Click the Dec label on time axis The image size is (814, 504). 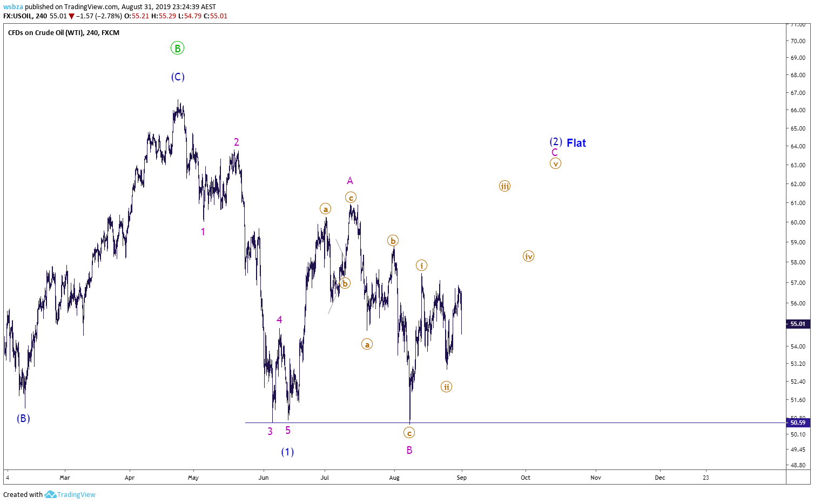[x=660, y=478]
